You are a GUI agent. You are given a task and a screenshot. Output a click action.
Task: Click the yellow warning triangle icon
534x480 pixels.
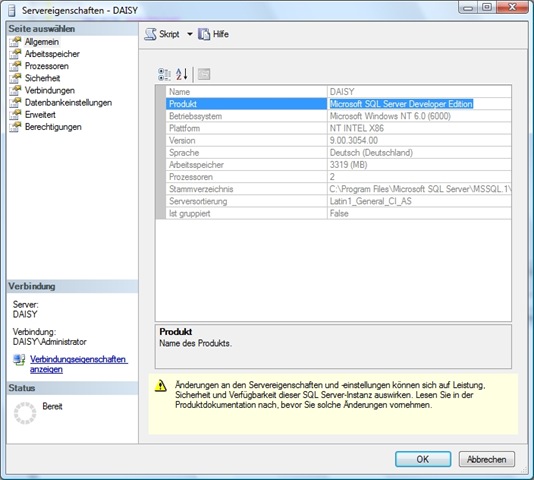(x=160, y=386)
